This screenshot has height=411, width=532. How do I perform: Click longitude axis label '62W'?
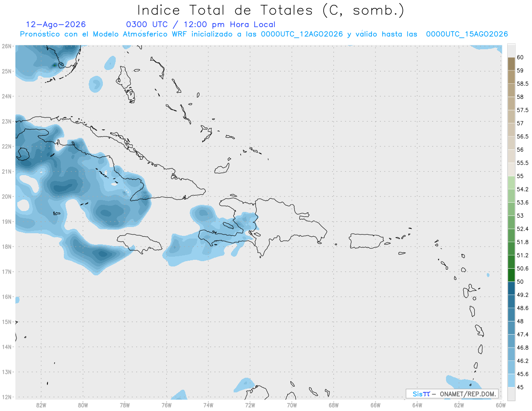pos(459,405)
